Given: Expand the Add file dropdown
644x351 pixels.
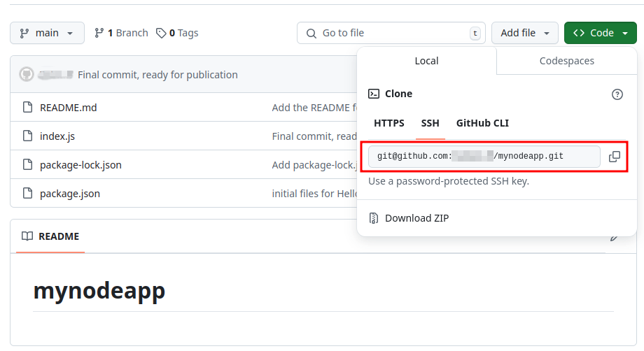Looking at the screenshot, I should point(524,33).
